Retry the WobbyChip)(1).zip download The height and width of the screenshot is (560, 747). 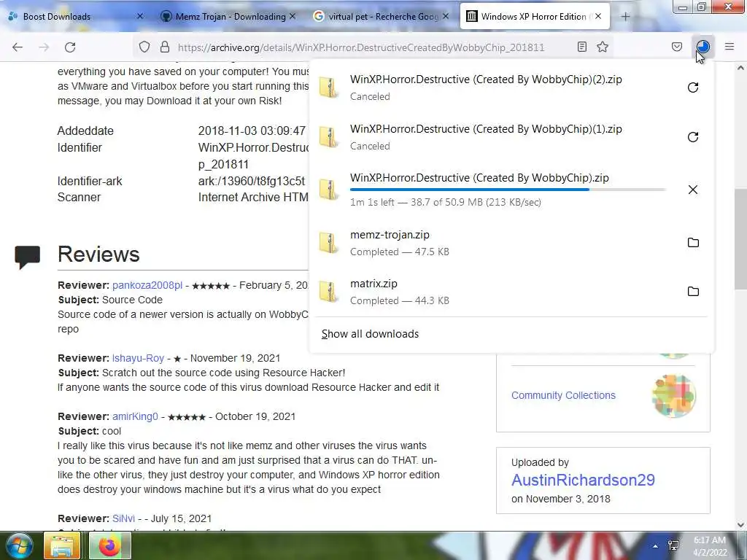693,137
